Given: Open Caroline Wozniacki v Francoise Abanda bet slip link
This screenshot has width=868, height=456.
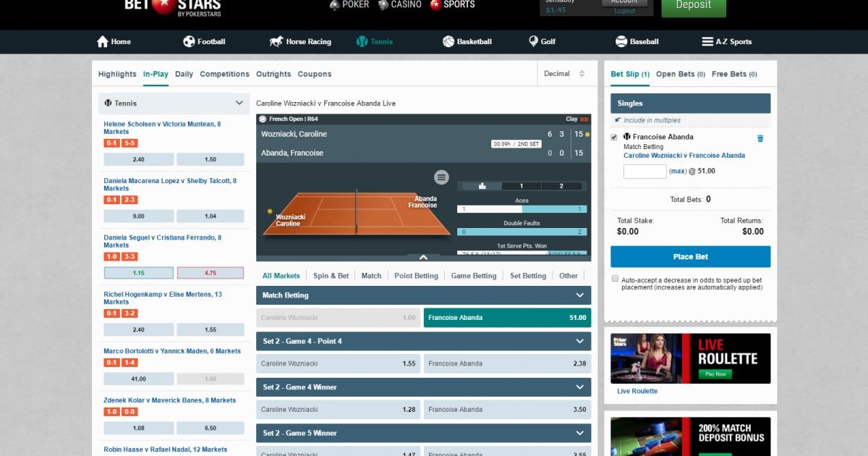Looking at the screenshot, I should [684, 156].
